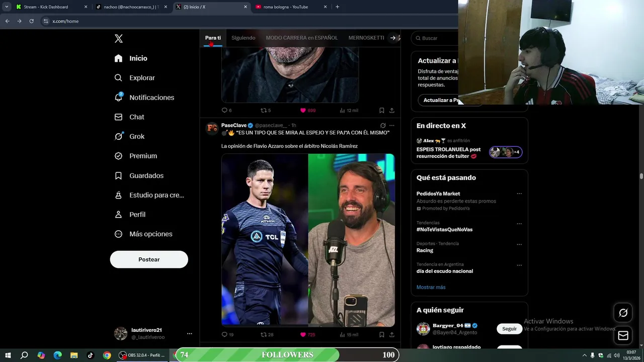Click the X logo in the sidebar
Screen dimensions: 644x362
click(119, 39)
